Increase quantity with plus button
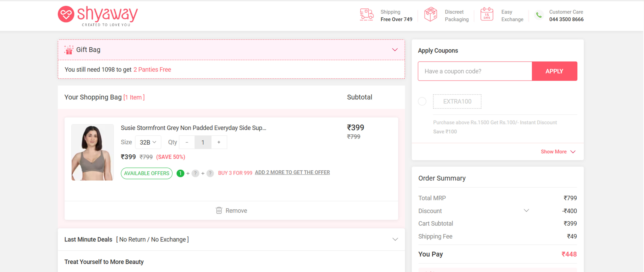The width and height of the screenshot is (644, 272). tap(219, 142)
